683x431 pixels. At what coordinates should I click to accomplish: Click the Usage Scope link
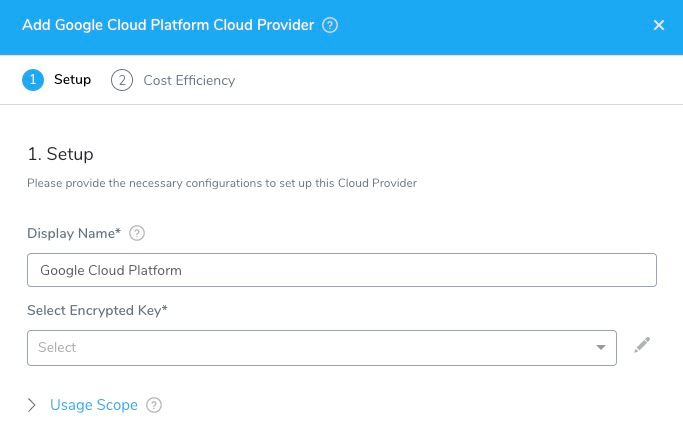coord(94,405)
